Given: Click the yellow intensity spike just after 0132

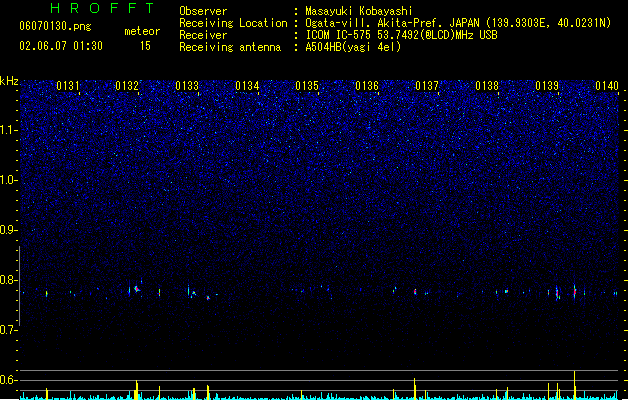Looking at the screenshot, I should click(136, 390).
